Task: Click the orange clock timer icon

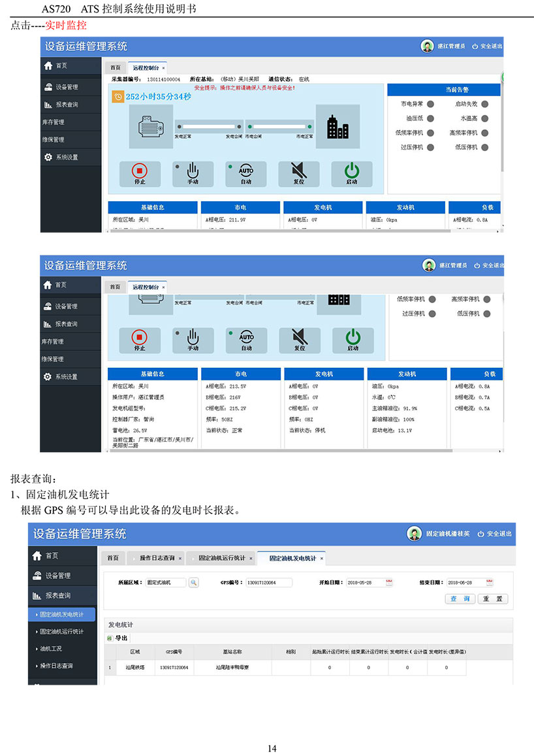Action: pyautogui.click(x=118, y=97)
